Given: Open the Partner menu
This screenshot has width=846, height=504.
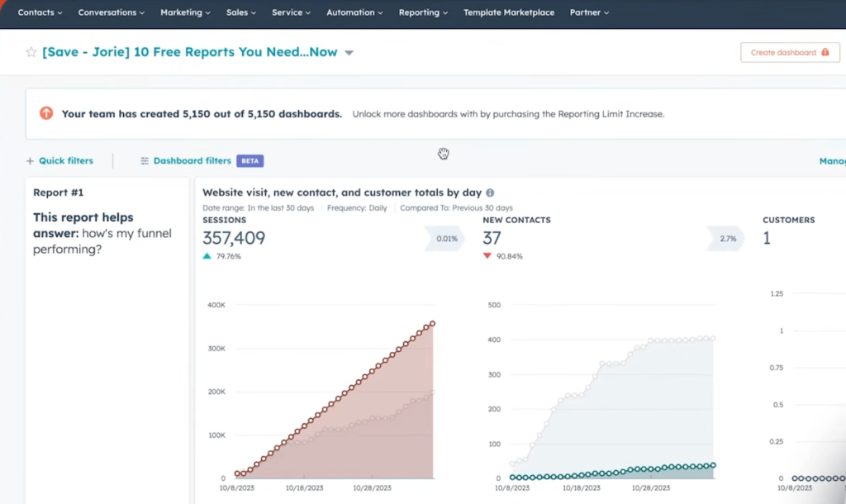Looking at the screenshot, I should (589, 12).
